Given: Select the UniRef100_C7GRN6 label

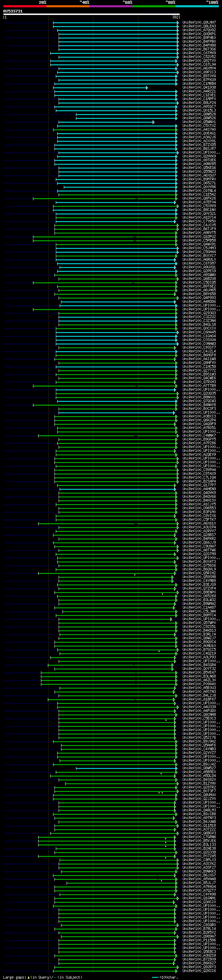Looking at the screenshot, I should pos(199,837).
